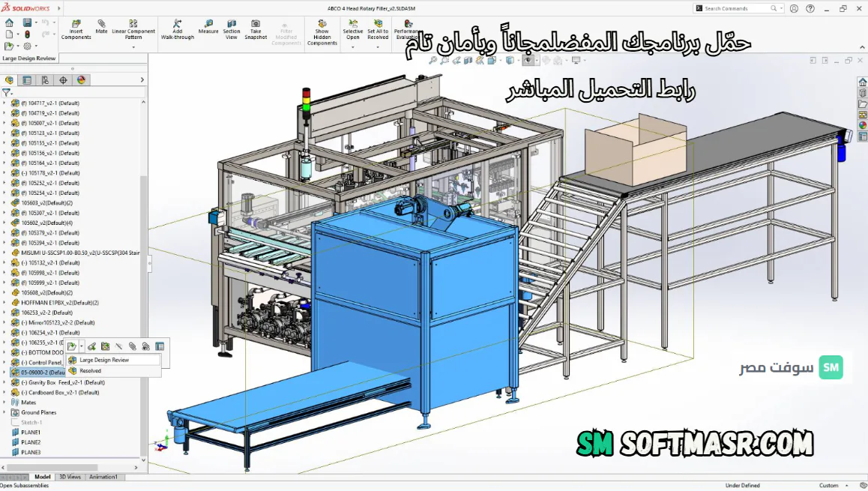The image size is (868, 491).
Task: Select the Large Design Review ribbon tab
Action: [x=28, y=58]
